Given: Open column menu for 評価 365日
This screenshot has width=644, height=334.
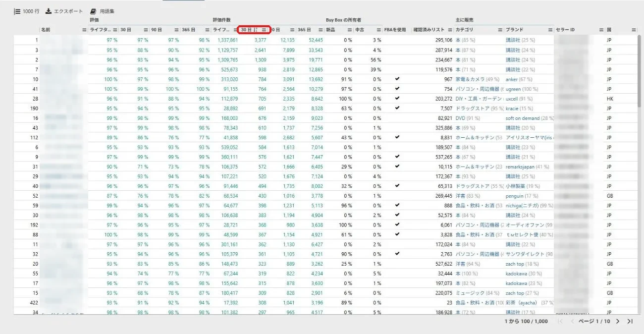Looking at the screenshot, I should (207, 30).
